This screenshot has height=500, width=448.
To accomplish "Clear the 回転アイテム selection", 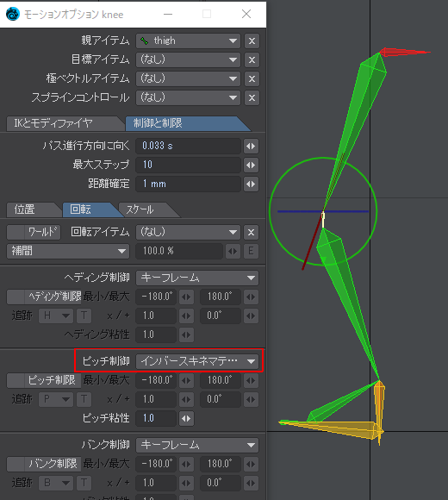I will click(x=251, y=233).
